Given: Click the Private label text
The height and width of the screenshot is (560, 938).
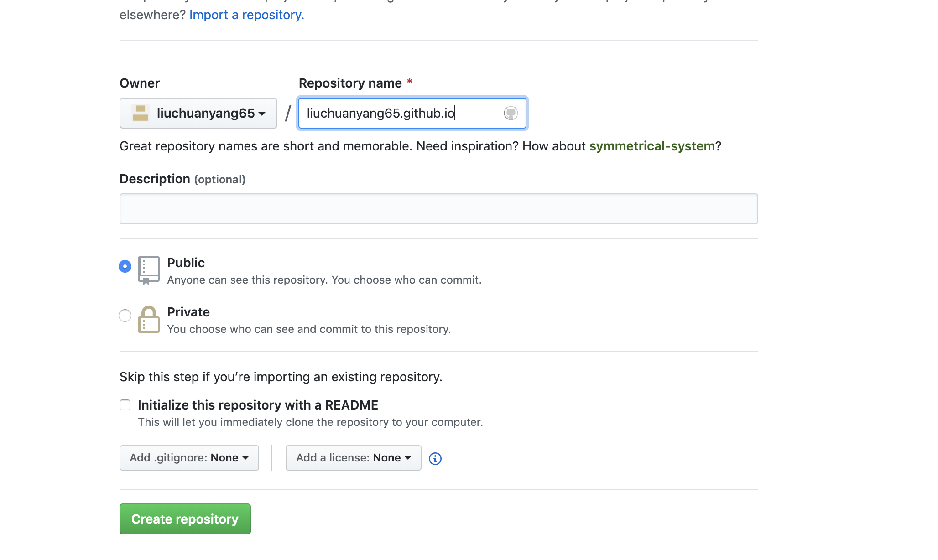Looking at the screenshot, I should click(188, 312).
